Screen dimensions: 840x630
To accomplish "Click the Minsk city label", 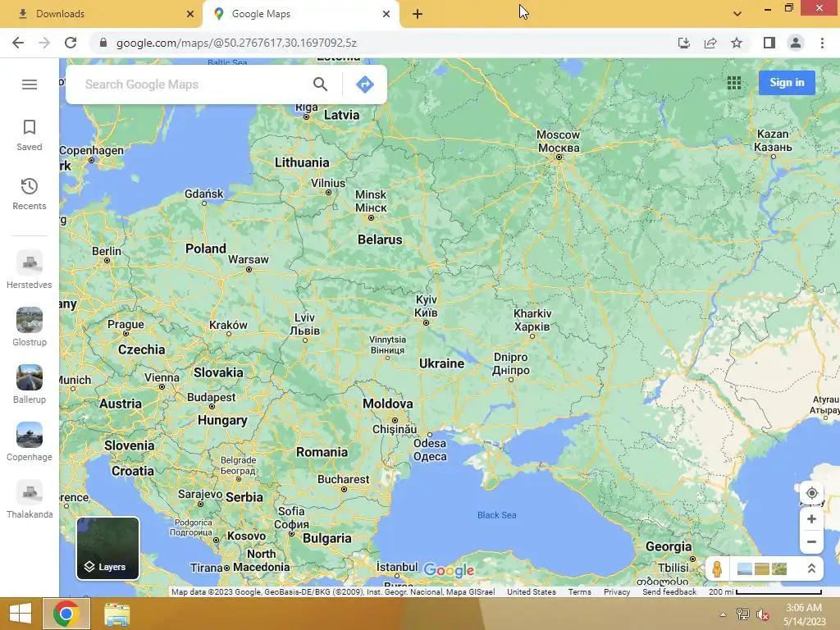I will 371,201.
